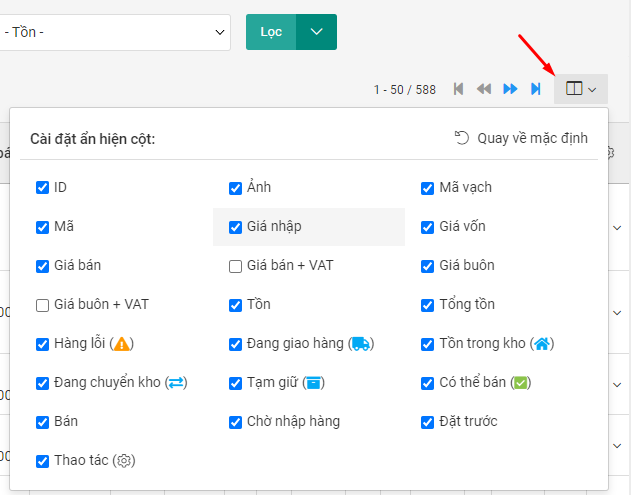Enable the Giá bán + VAT checkbox
The height and width of the screenshot is (501, 631).
[235, 266]
